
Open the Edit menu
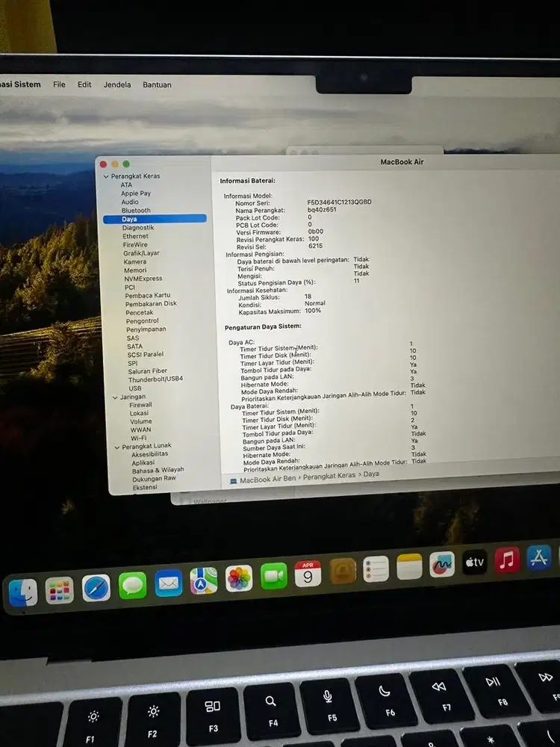pos(84,84)
